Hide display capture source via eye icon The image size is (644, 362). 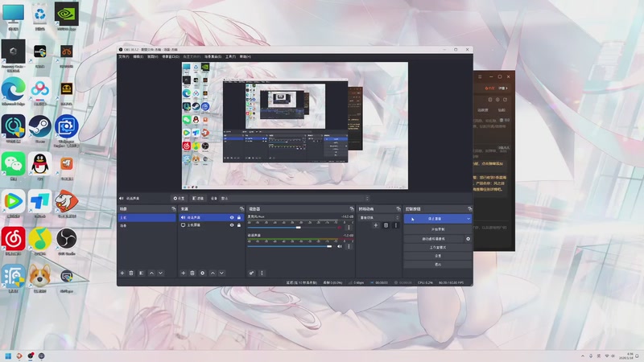click(x=232, y=225)
